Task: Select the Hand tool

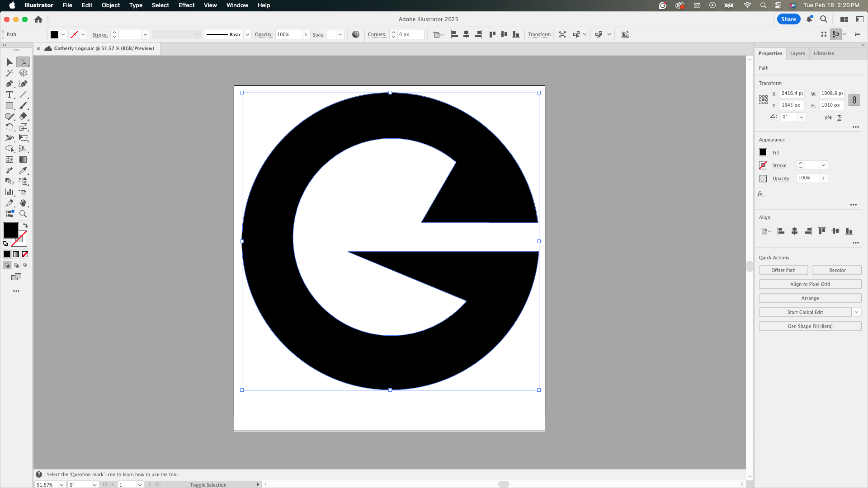Action: (23, 203)
